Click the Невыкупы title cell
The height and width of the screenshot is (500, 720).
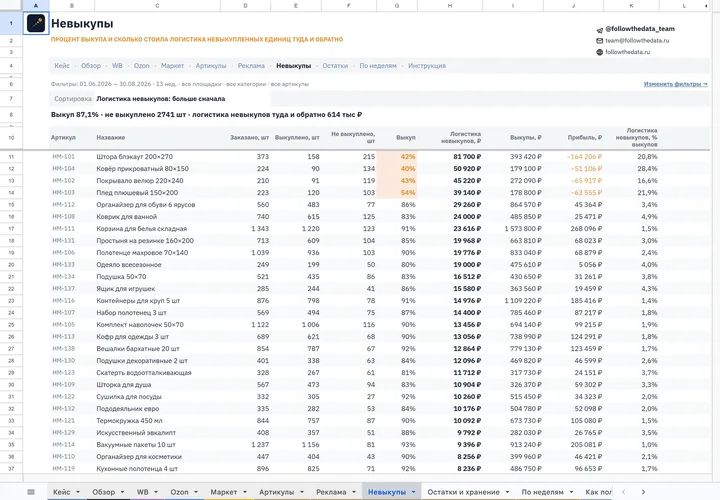pos(82,23)
